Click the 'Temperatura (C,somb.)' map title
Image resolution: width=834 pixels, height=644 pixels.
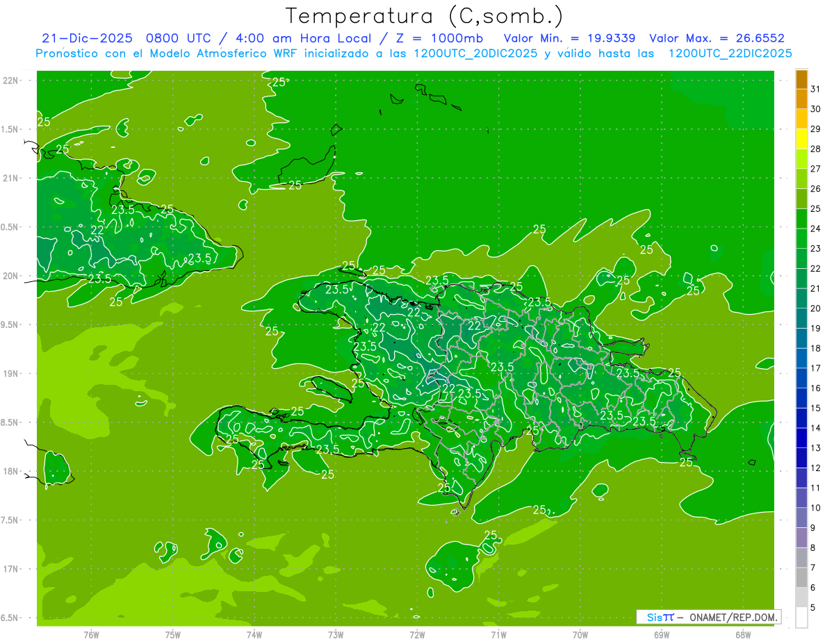pyautogui.click(x=425, y=17)
